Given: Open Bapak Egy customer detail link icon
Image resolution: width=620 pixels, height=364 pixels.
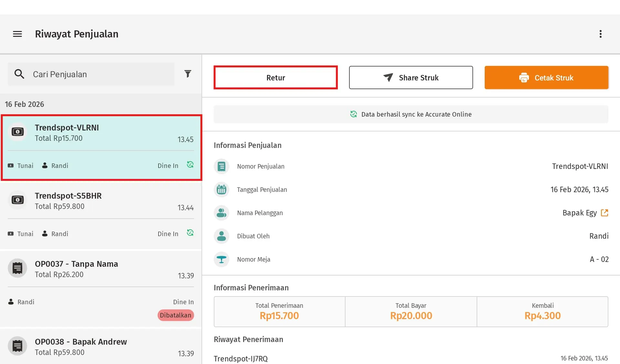Looking at the screenshot, I should point(604,213).
